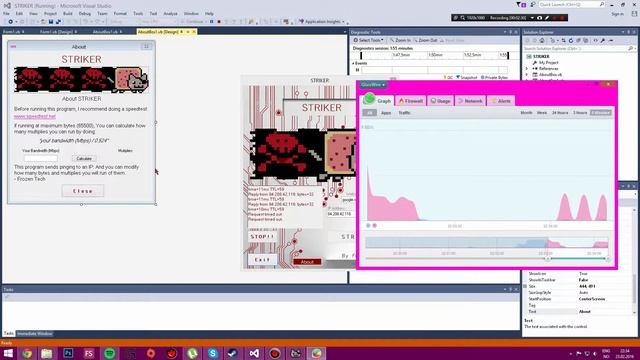Open uTorrent from the taskbar
Screen dimensions: 640x360
[192, 353]
